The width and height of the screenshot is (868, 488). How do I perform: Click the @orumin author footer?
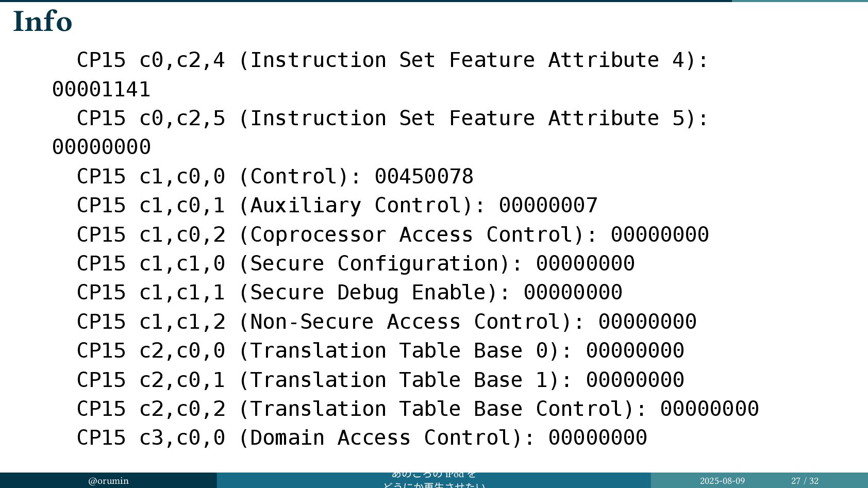click(x=108, y=481)
